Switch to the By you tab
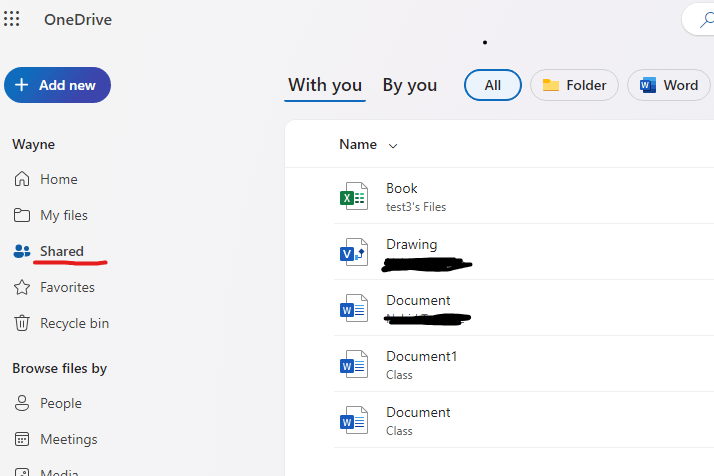The width and height of the screenshot is (714, 476). tap(410, 85)
